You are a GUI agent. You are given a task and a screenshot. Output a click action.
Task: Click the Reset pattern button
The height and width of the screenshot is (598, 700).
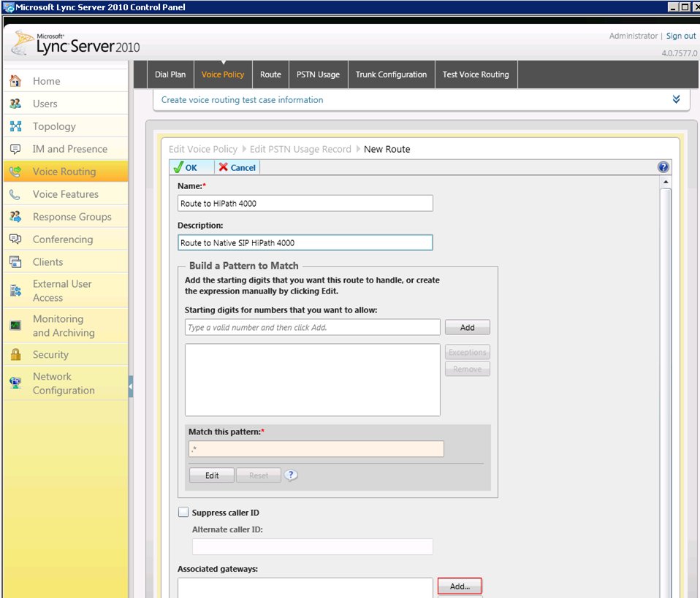coord(259,475)
